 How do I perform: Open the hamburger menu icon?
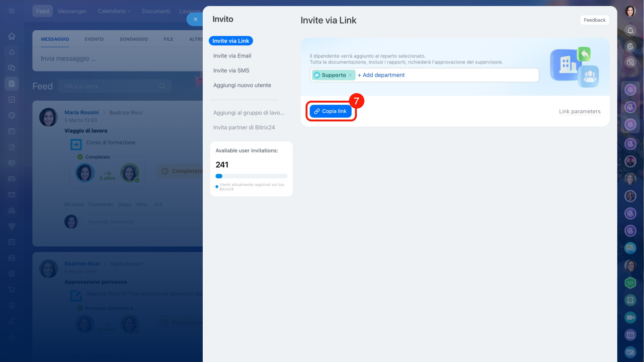12,11
